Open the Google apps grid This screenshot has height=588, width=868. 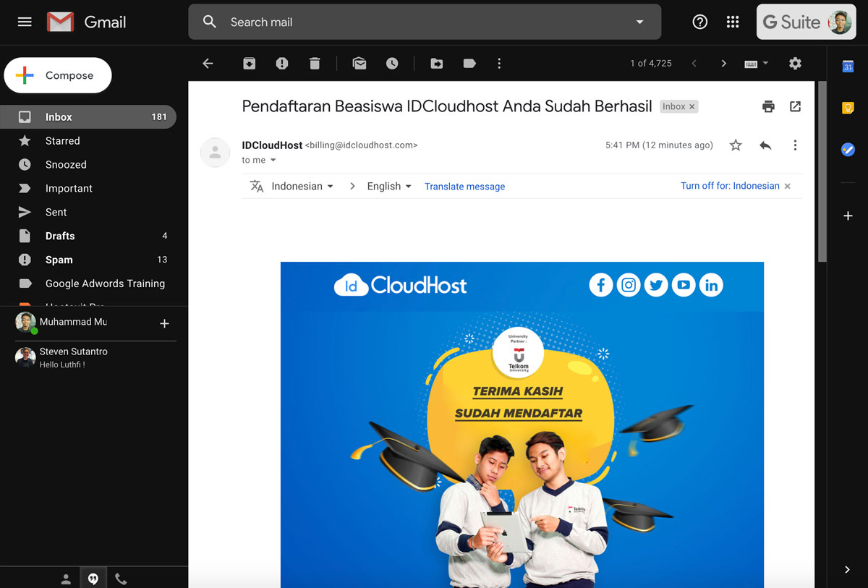pyautogui.click(x=733, y=22)
